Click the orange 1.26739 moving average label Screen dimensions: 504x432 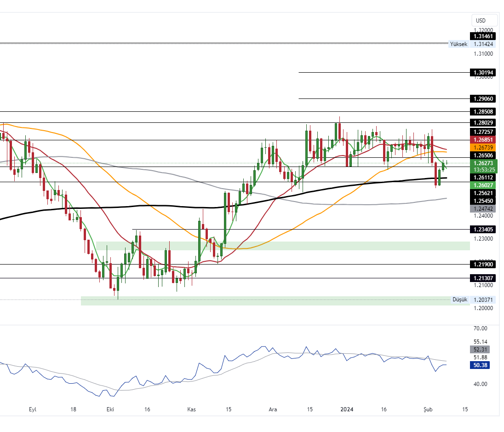[483, 147]
